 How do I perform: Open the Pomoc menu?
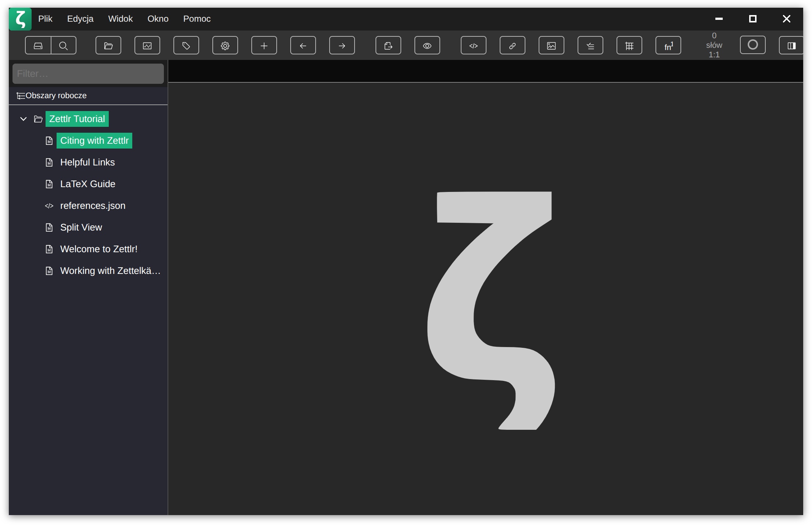[197, 19]
